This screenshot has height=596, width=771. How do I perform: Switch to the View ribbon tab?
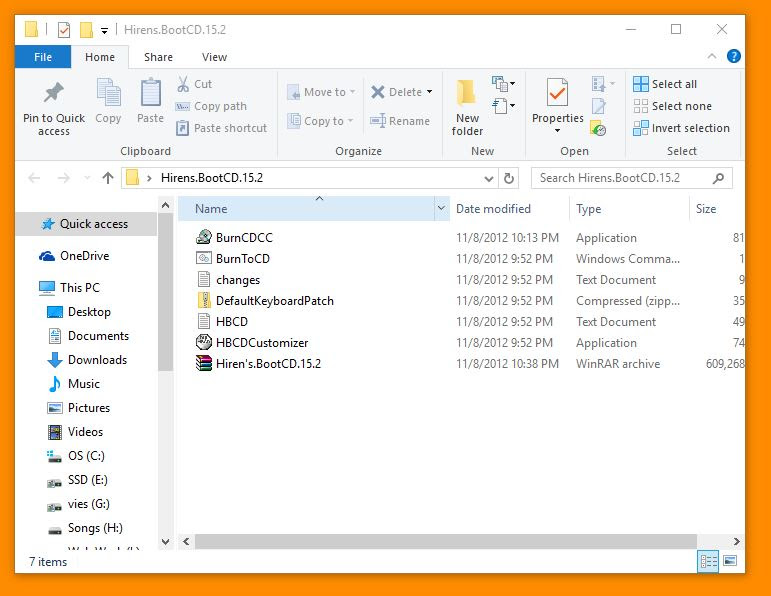(214, 57)
